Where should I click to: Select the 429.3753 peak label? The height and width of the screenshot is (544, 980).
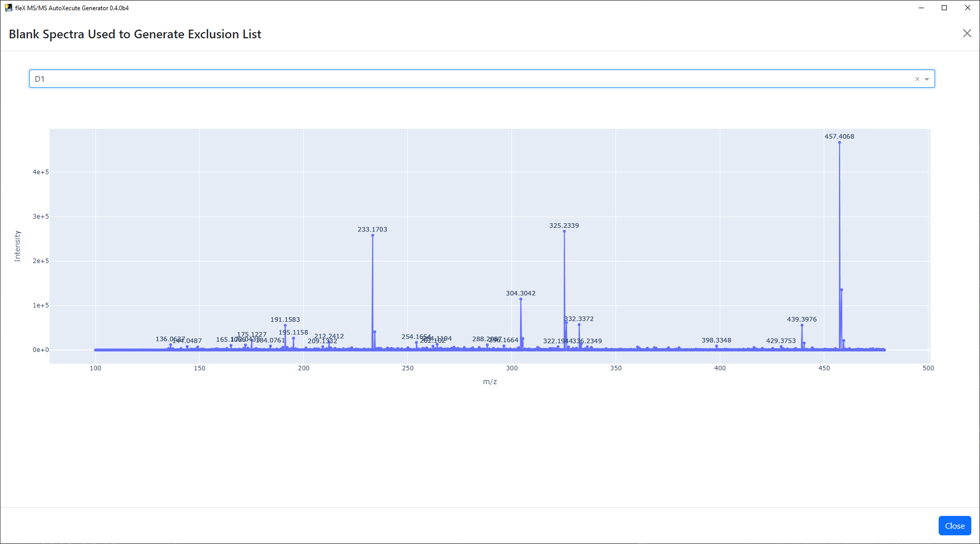point(780,341)
